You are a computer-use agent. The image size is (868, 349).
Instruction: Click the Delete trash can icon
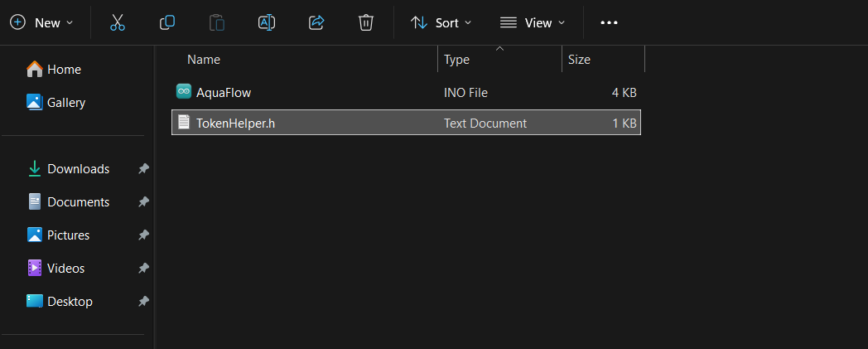pos(366,23)
